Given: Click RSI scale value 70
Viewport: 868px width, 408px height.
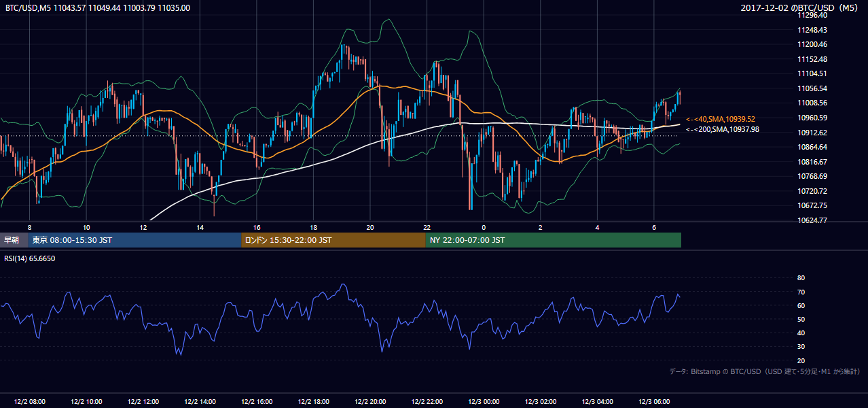Looking at the screenshot, I should pos(801,292).
